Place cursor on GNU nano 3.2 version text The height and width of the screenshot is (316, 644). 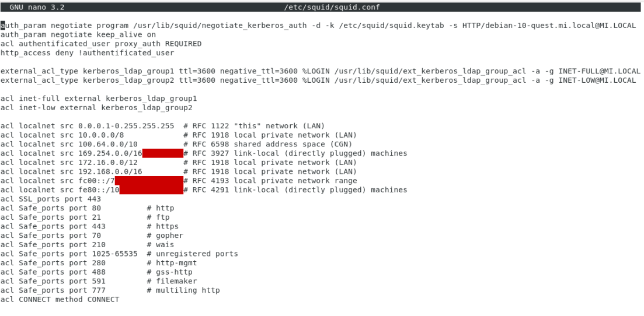pos(37,7)
